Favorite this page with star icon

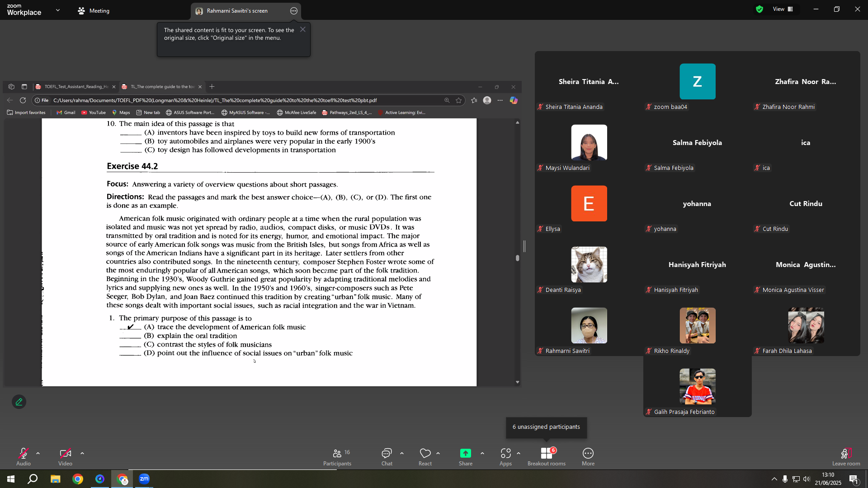point(459,100)
